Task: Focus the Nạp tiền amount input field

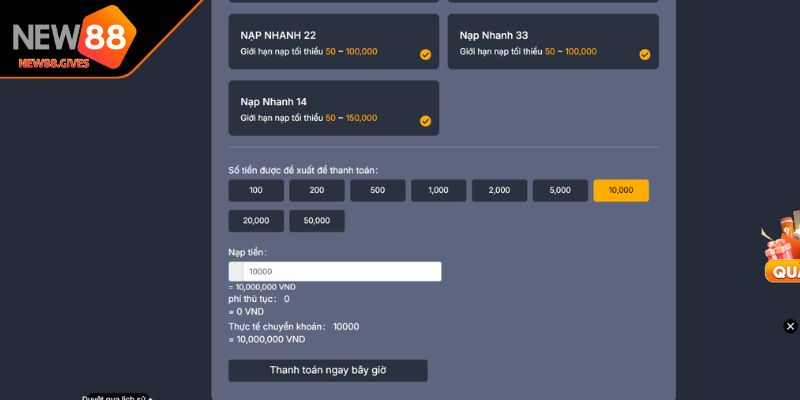Action: click(x=335, y=271)
